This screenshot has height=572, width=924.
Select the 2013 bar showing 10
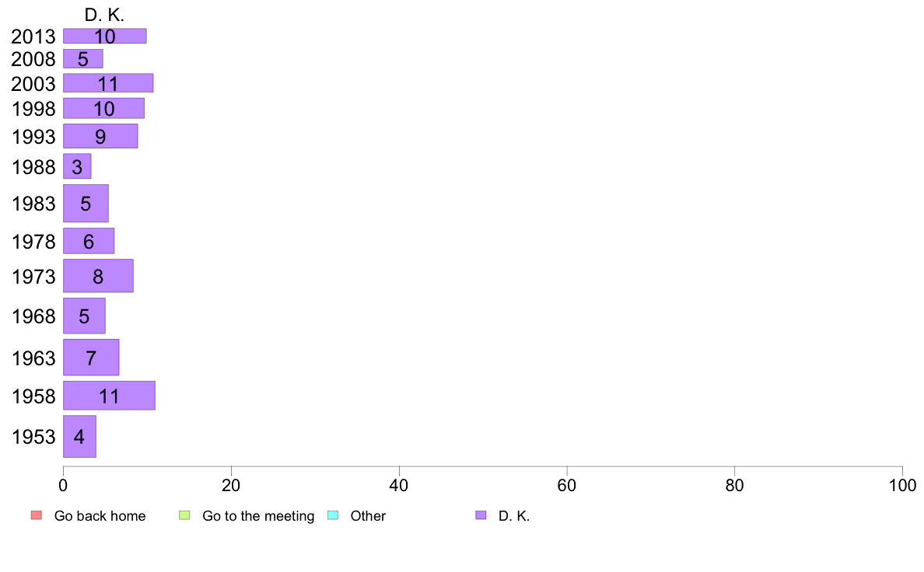point(105,36)
